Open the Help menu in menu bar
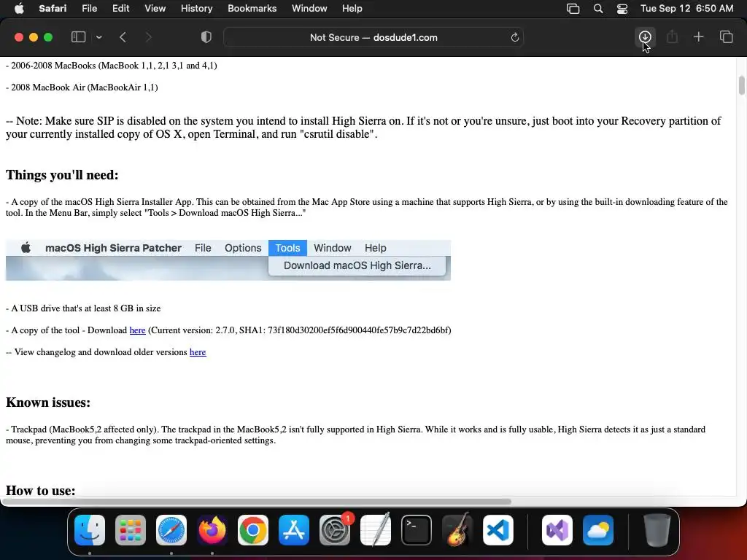The width and height of the screenshot is (747, 560). (352, 9)
